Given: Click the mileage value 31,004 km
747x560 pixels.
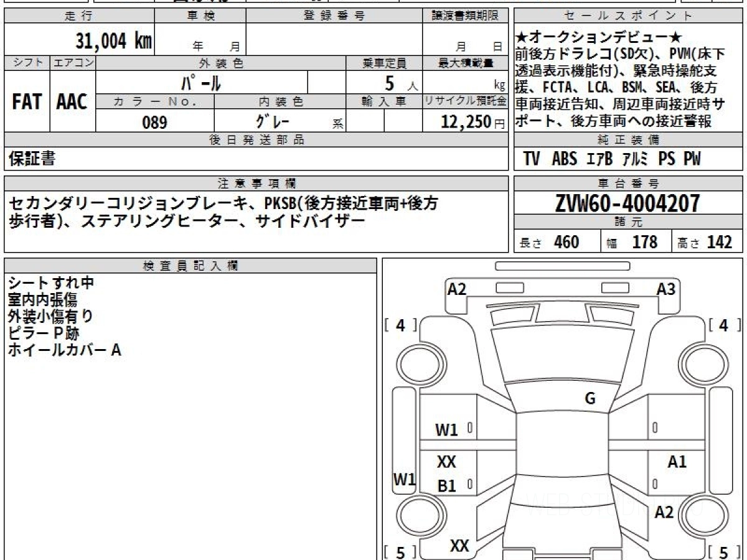Looking at the screenshot, I should tap(114, 42).
